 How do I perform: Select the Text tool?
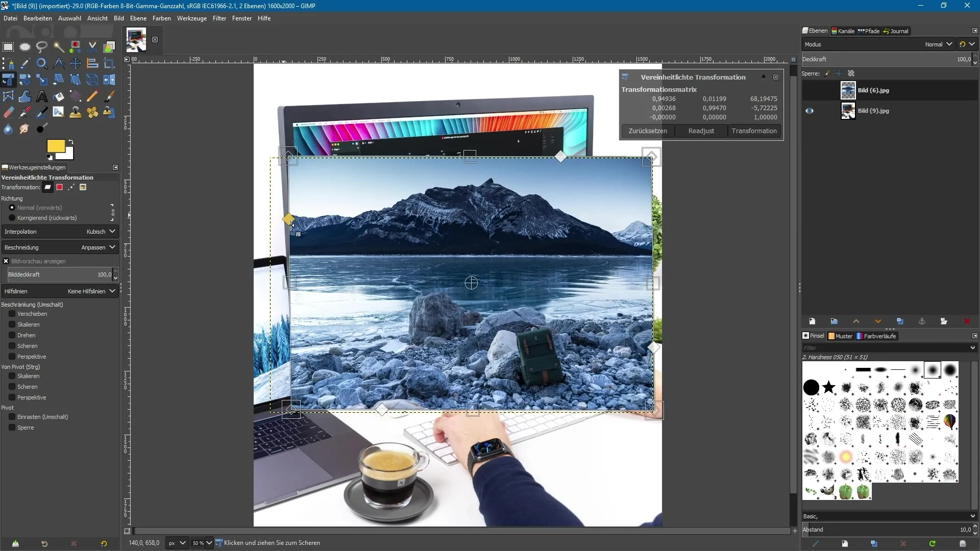pyautogui.click(x=42, y=96)
